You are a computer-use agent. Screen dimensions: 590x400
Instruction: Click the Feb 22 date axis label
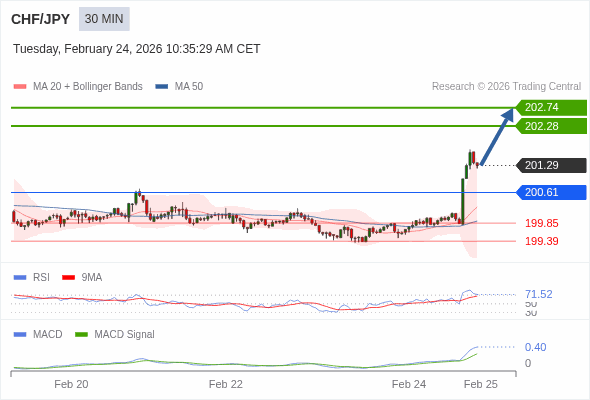click(x=226, y=384)
